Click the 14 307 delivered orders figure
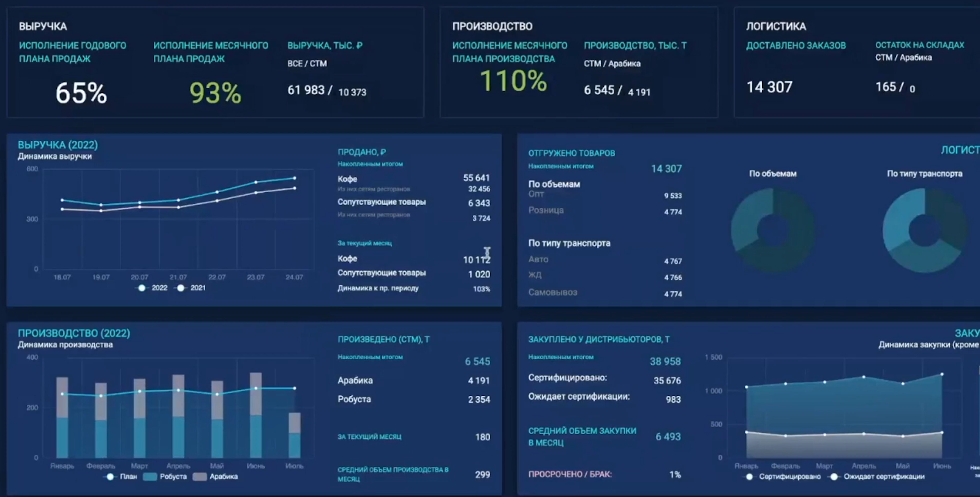Viewport: 980px width, 497px height. [769, 88]
